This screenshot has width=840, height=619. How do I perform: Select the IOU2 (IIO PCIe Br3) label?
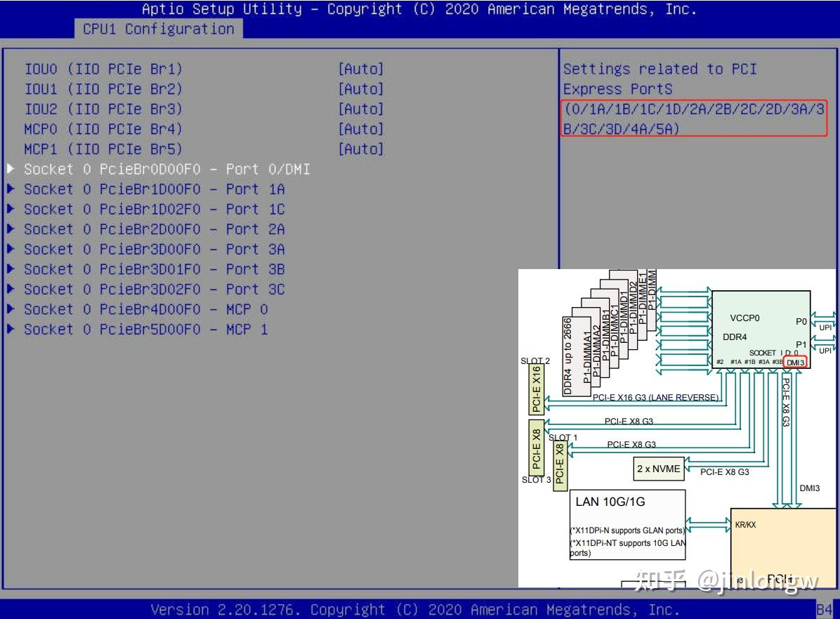pos(103,109)
